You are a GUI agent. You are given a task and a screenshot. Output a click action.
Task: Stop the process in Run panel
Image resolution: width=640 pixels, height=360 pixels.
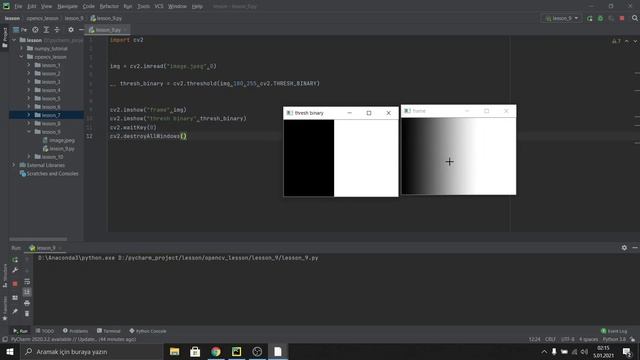click(15, 284)
